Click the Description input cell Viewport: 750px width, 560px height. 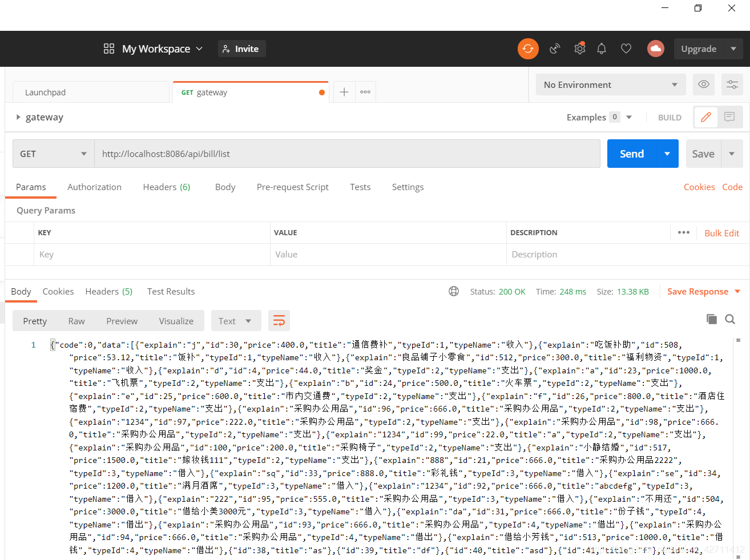pyautogui.click(x=628, y=255)
